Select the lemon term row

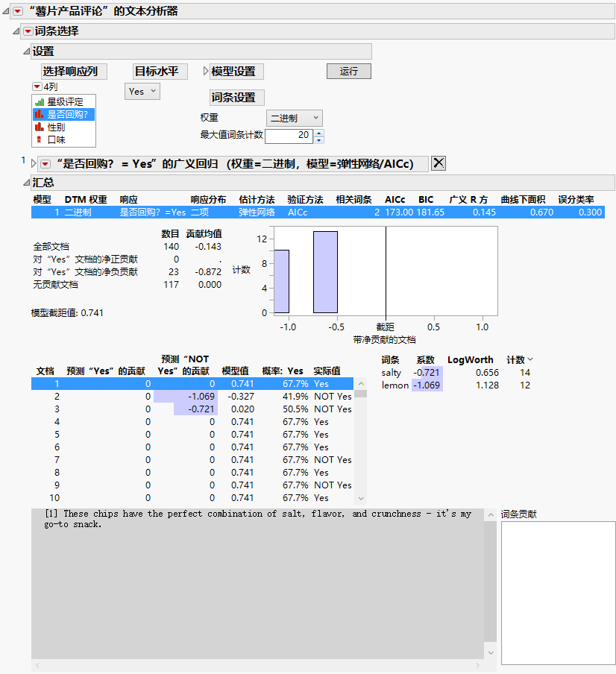tap(456, 385)
